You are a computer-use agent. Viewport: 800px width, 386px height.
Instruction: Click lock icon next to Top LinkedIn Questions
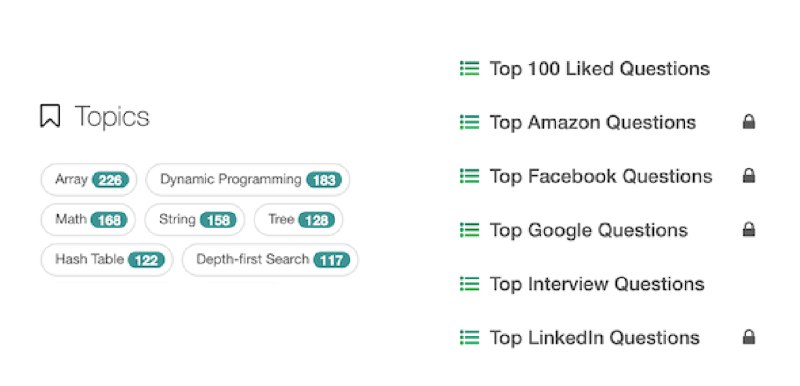[x=748, y=337]
